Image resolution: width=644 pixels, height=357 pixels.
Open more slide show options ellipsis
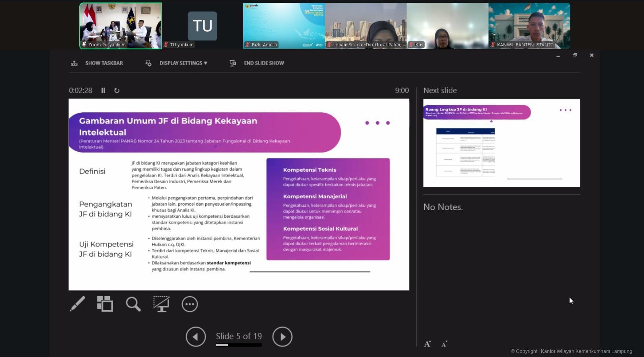pos(190,304)
